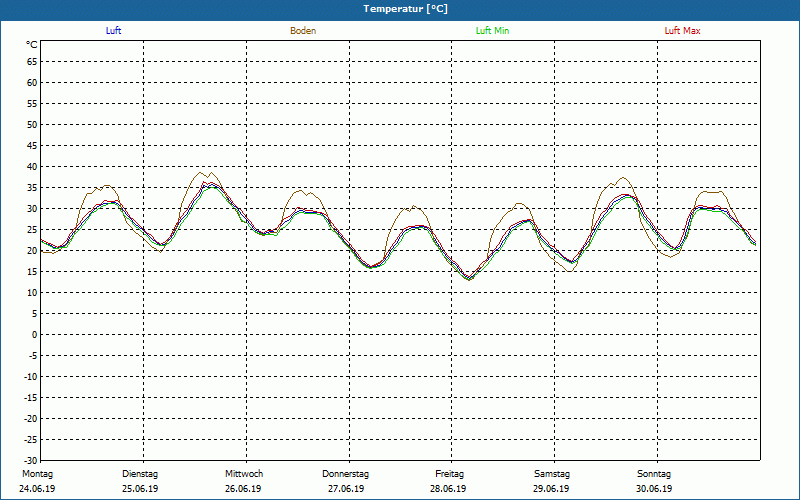Screen dimensions: 800x500
Task: Click the date 26.06.19
Action: coord(243,489)
